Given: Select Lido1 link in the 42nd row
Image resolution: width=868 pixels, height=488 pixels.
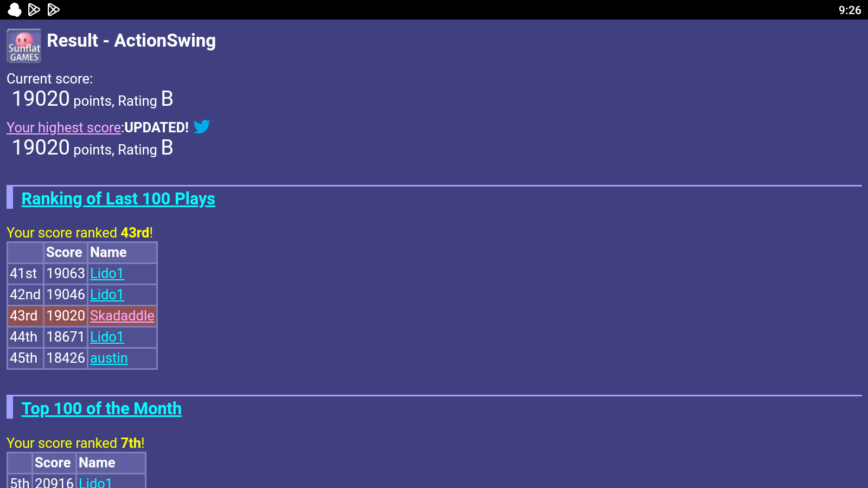Looking at the screenshot, I should tap(107, 294).
